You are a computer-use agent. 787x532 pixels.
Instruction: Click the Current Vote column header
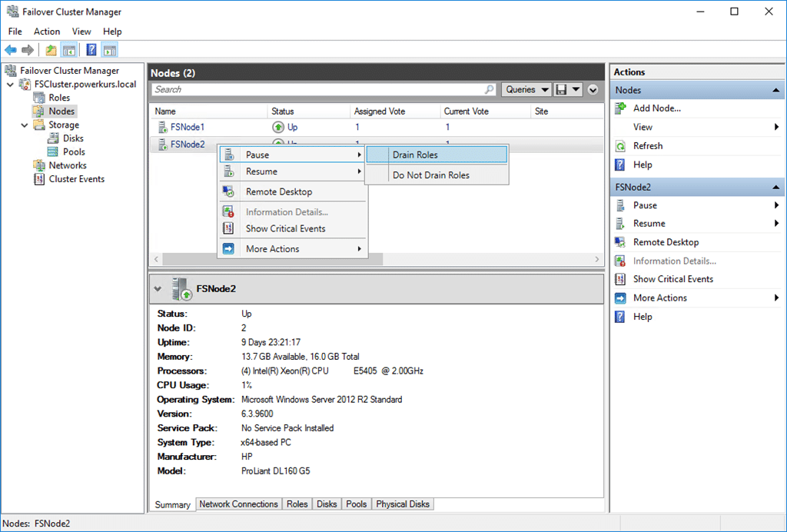tap(485, 111)
